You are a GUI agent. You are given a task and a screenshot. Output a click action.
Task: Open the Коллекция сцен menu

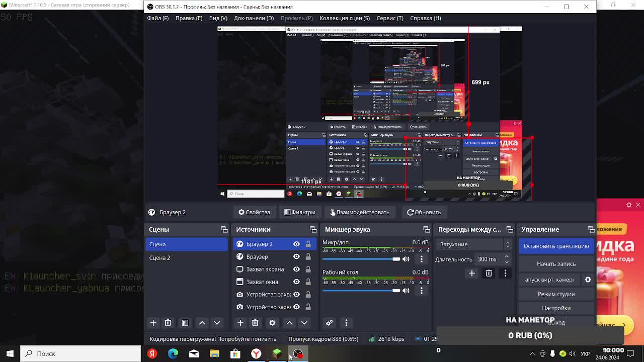click(345, 18)
